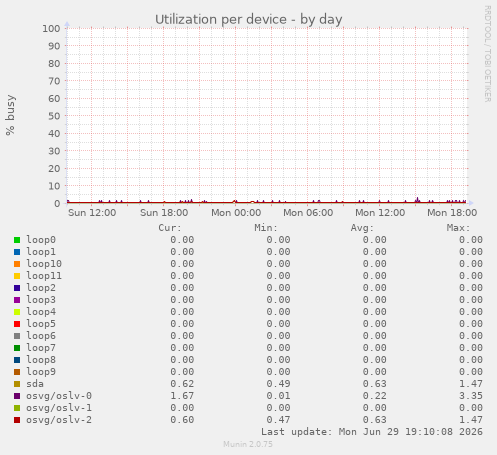The image size is (497, 455).
Task: Click the 'Max:' column header
Action: coord(458,228)
